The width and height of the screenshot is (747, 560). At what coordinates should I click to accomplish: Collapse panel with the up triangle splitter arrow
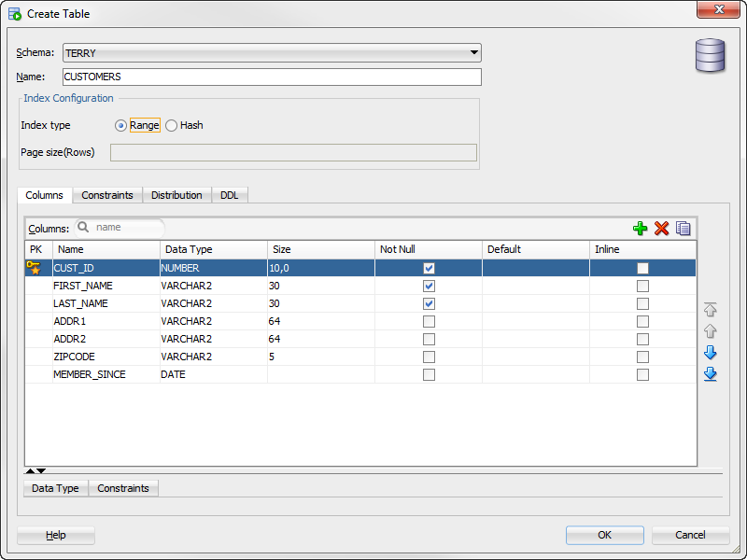[x=30, y=471]
